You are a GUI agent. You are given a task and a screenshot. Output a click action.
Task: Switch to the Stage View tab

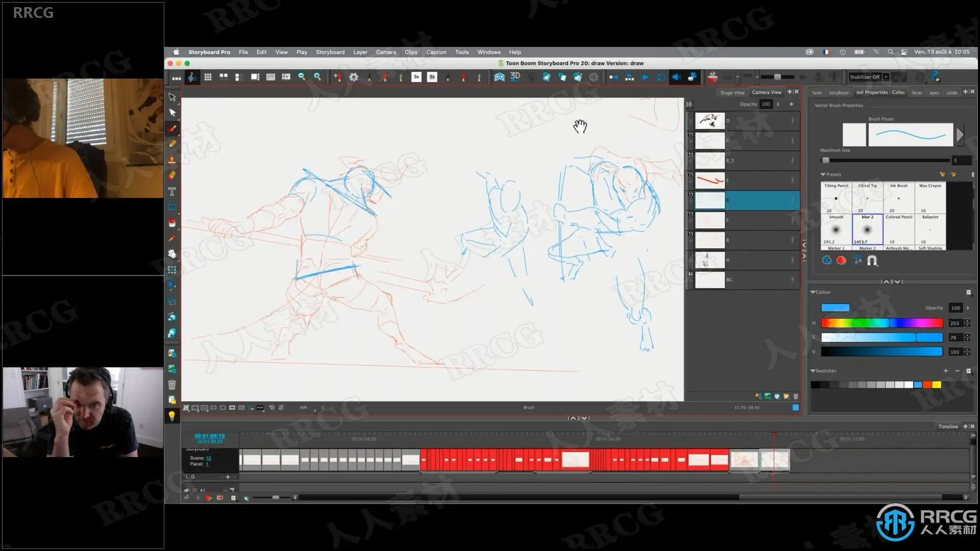pyautogui.click(x=732, y=92)
